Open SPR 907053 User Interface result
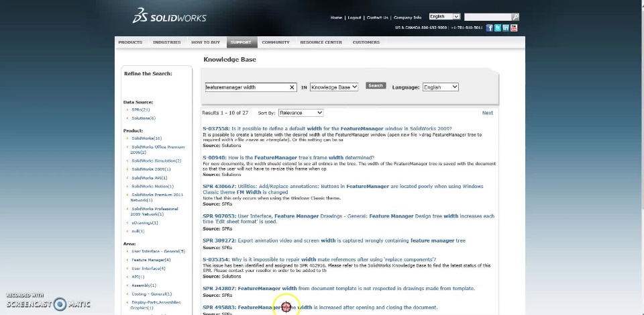The height and width of the screenshot is (315, 644). 348,219
